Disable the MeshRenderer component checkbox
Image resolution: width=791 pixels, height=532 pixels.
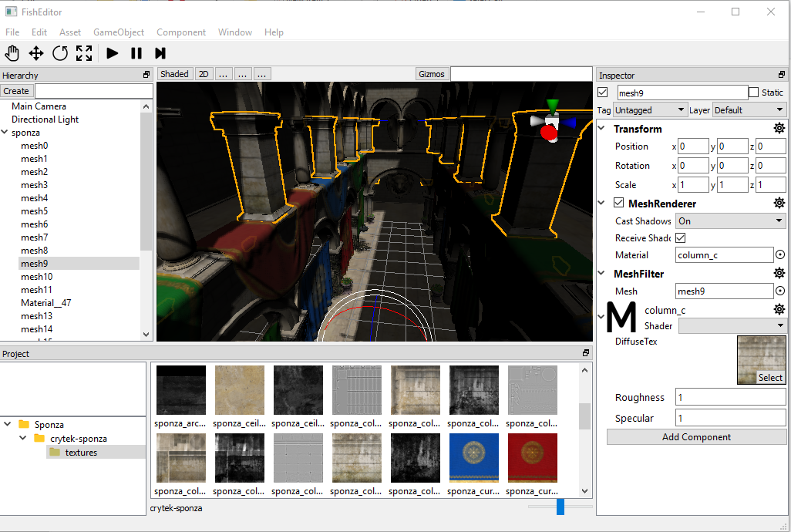[x=618, y=204]
